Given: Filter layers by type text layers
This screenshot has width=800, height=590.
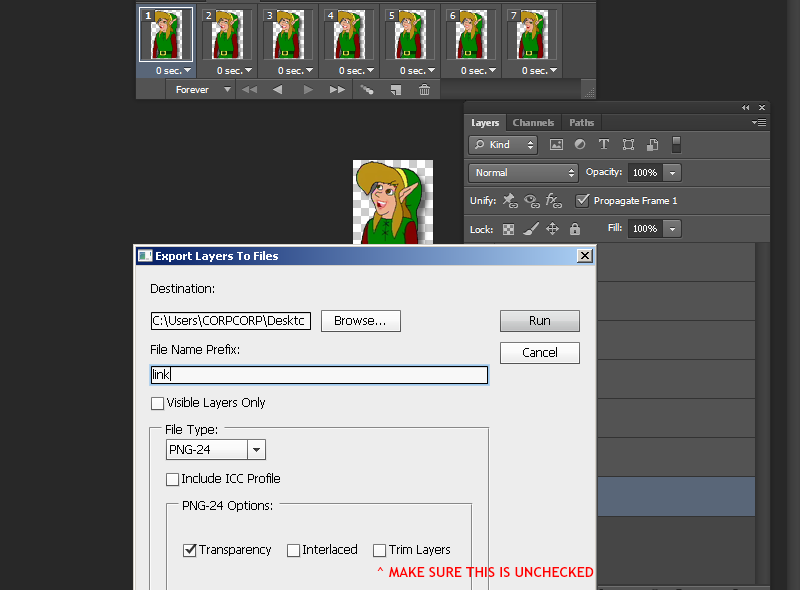Looking at the screenshot, I should (604, 144).
